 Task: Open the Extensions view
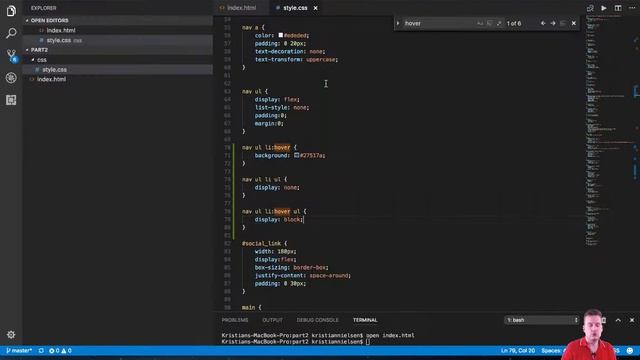coord(11,100)
